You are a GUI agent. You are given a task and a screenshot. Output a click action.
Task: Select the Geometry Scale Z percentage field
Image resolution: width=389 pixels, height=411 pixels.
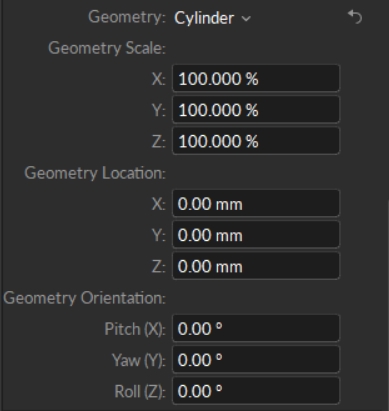point(256,141)
